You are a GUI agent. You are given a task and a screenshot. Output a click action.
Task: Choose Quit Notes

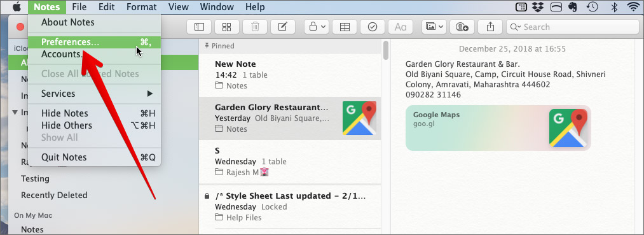pos(95,157)
